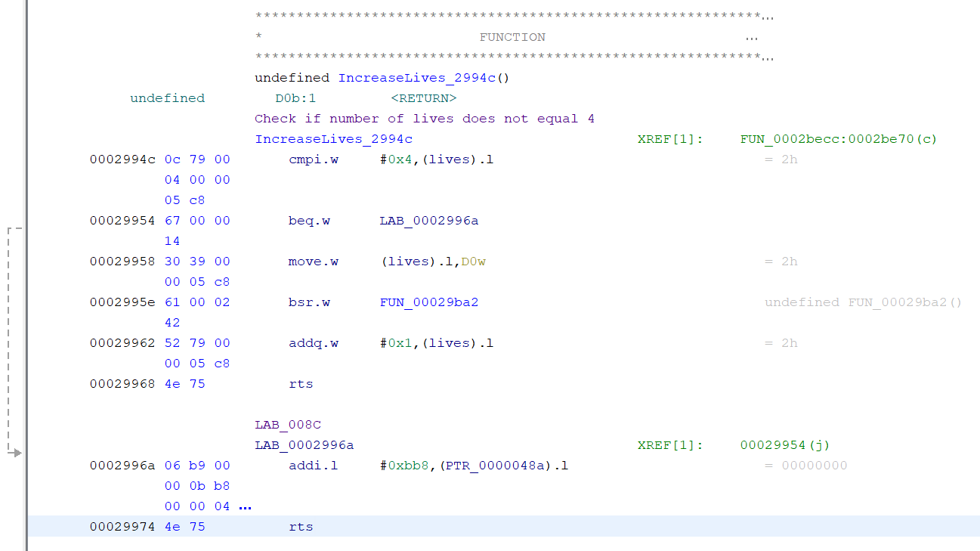
Task: Select the rts instruction at address 00029968
Action: tap(301, 384)
